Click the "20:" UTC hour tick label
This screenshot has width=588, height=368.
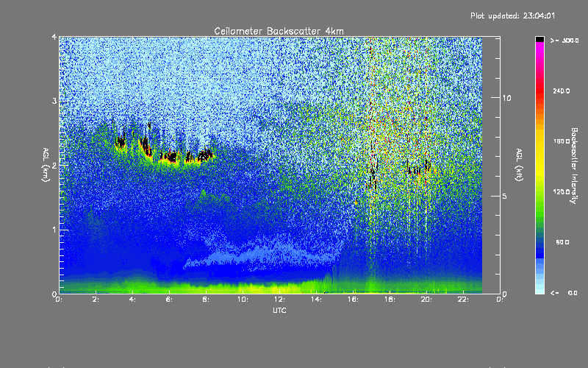pos(426,300)
